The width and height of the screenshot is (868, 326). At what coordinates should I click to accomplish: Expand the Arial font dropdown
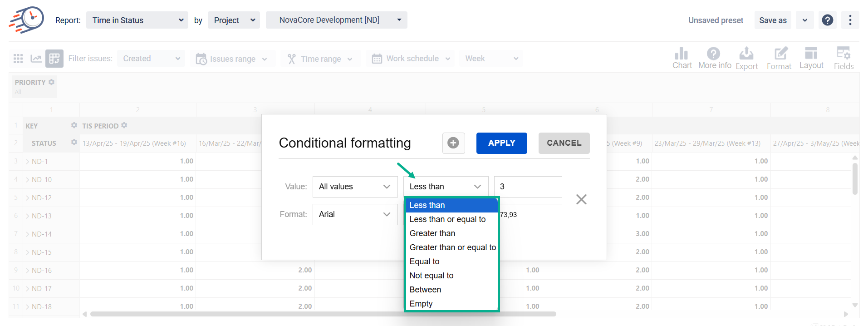click(355, 214)
